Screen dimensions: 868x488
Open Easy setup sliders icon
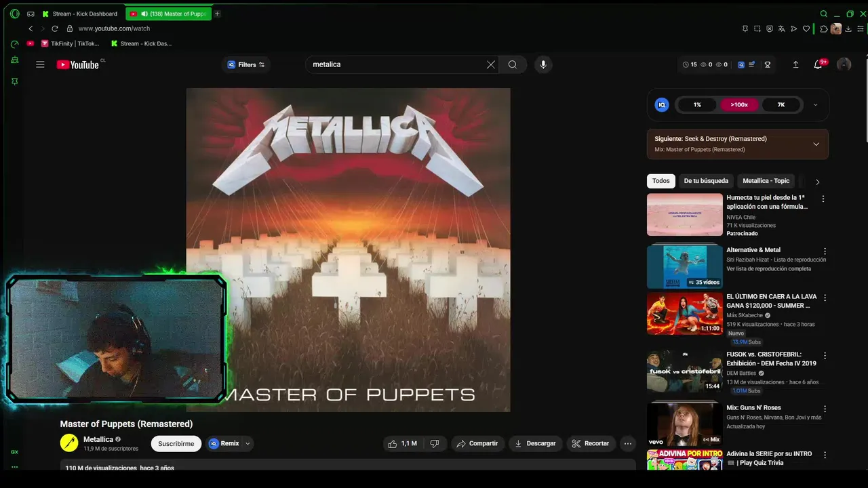click(861, 28)
